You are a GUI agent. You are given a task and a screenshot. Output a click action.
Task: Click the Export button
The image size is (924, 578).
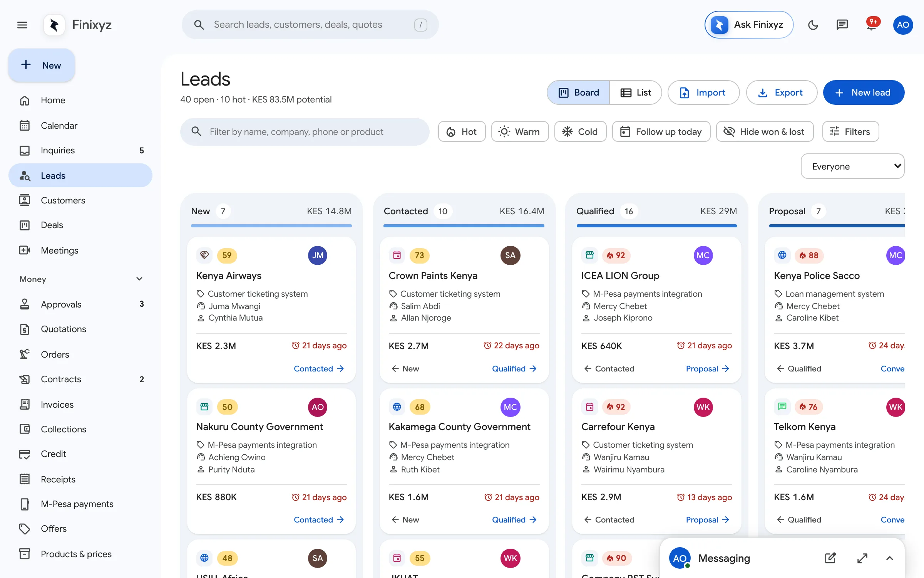782,92
